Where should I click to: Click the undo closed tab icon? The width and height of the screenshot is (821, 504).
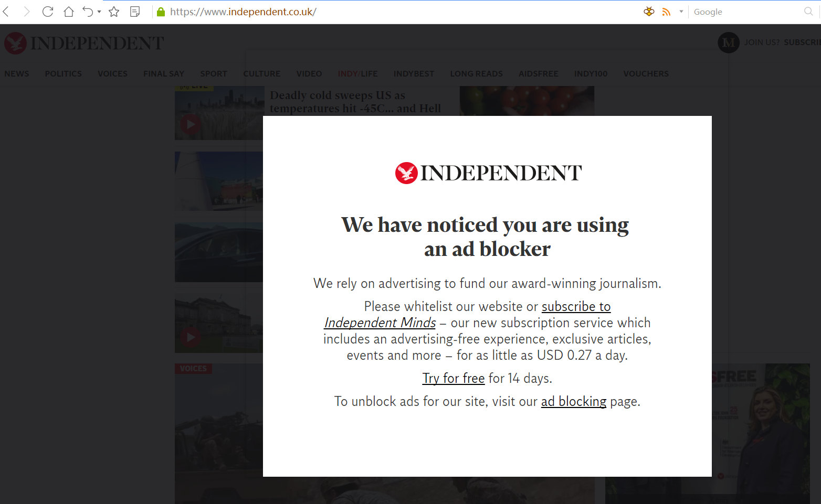point(88,12)
